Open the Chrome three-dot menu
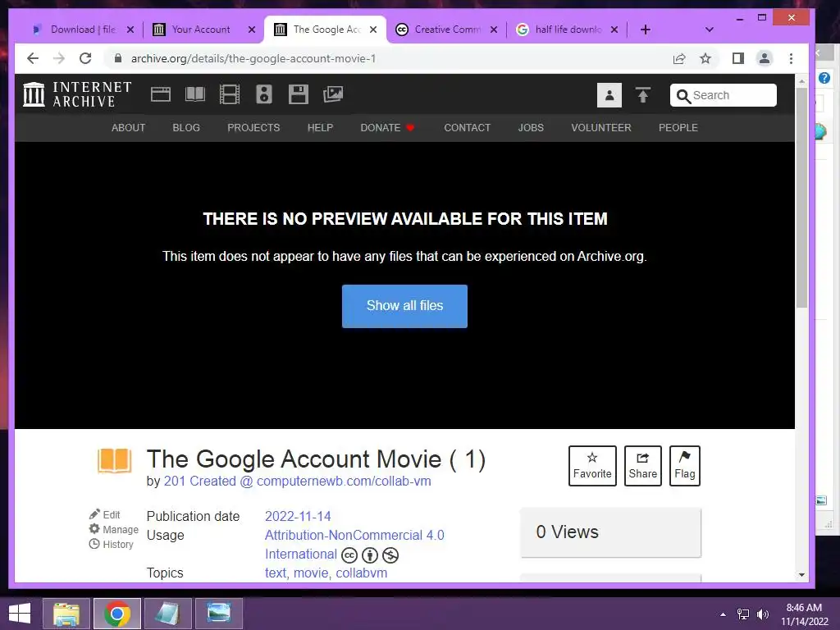The width and height of the screenshot is (840, 630). click(792, 58)
